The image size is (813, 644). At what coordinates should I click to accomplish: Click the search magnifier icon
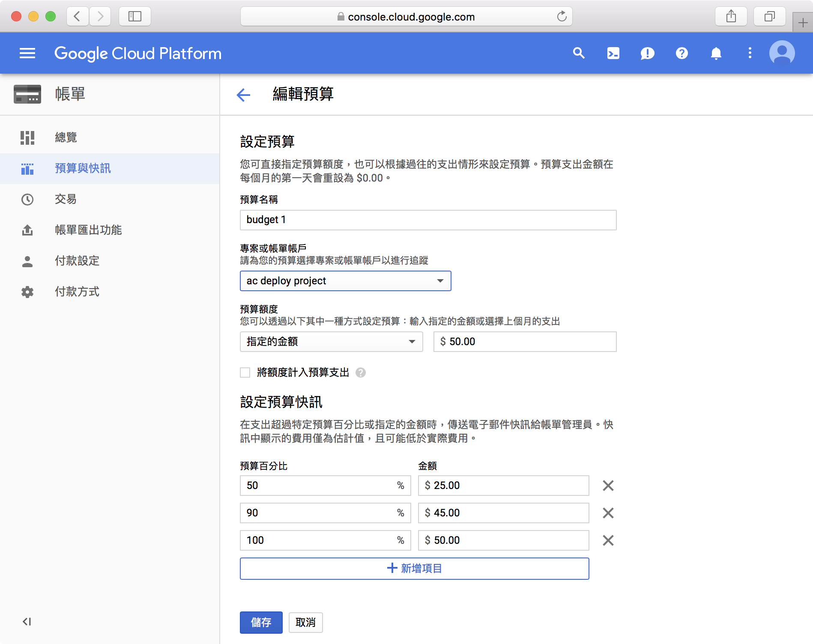(x=579, y=53)
